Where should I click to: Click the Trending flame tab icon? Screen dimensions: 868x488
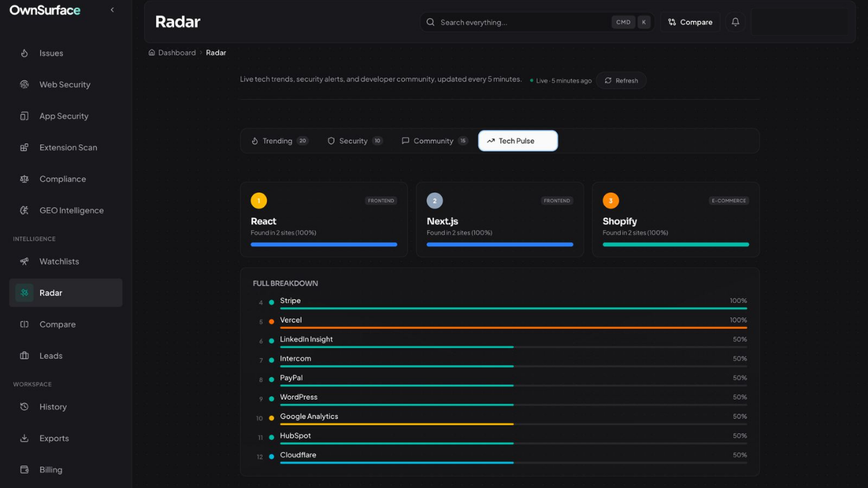[x=255, y=141]
